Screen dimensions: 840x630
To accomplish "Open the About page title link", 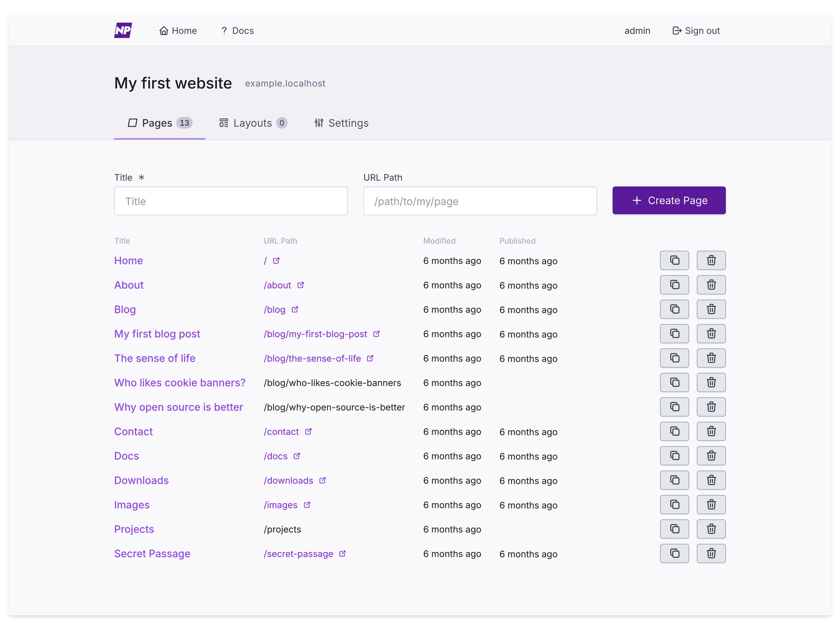I will (129, 285).
